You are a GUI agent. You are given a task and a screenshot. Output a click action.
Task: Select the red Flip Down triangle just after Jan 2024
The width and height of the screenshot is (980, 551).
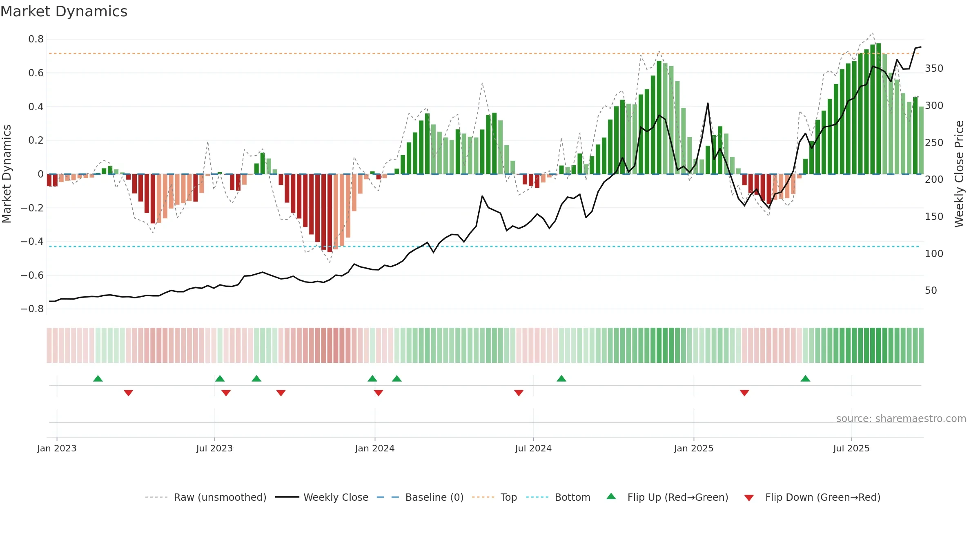point(379,393)
